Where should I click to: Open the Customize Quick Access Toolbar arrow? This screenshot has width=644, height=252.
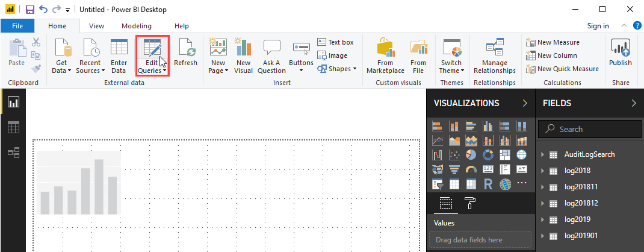click(x=68, y=10)
